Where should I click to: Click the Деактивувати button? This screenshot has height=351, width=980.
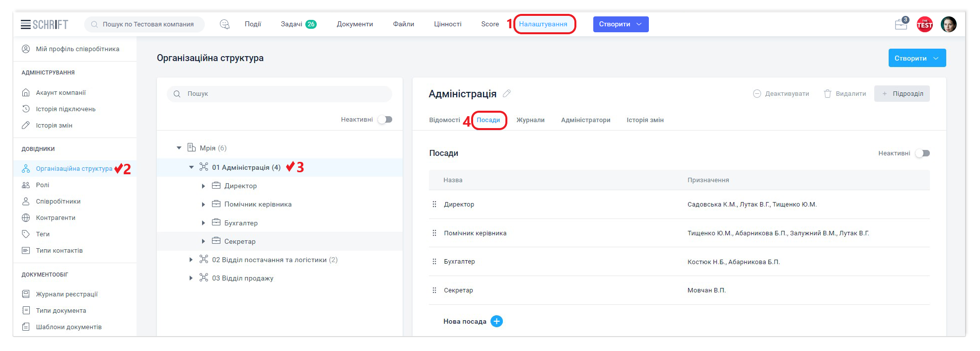click(781, 94)
